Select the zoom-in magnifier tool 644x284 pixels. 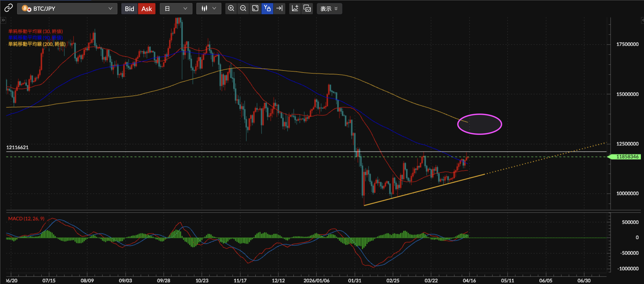[231, 8]
